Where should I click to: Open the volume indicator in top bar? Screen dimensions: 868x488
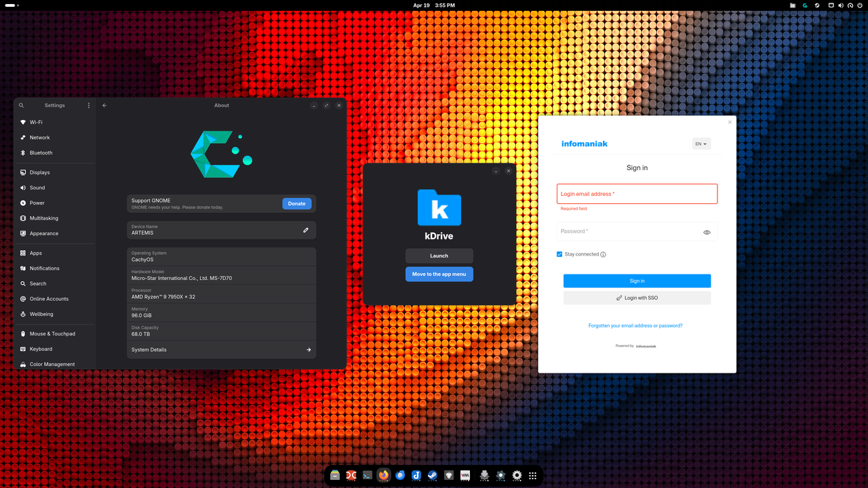point(842,5)
